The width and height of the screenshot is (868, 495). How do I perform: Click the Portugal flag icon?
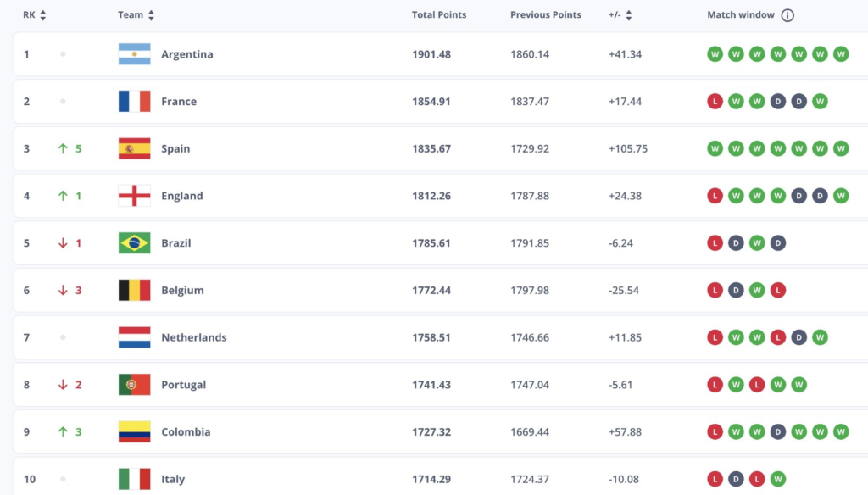(x=135, y=384)
